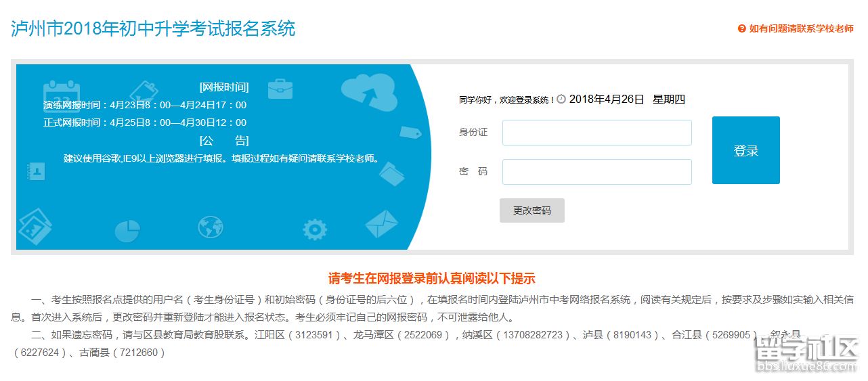This screenshot has width=868, height=381.
Task: Click the contact book icon in the banner
Action: pos(35,171)
